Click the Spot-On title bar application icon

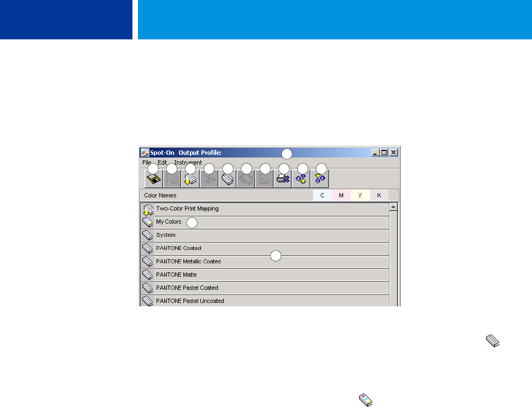(x=145, y=153)
